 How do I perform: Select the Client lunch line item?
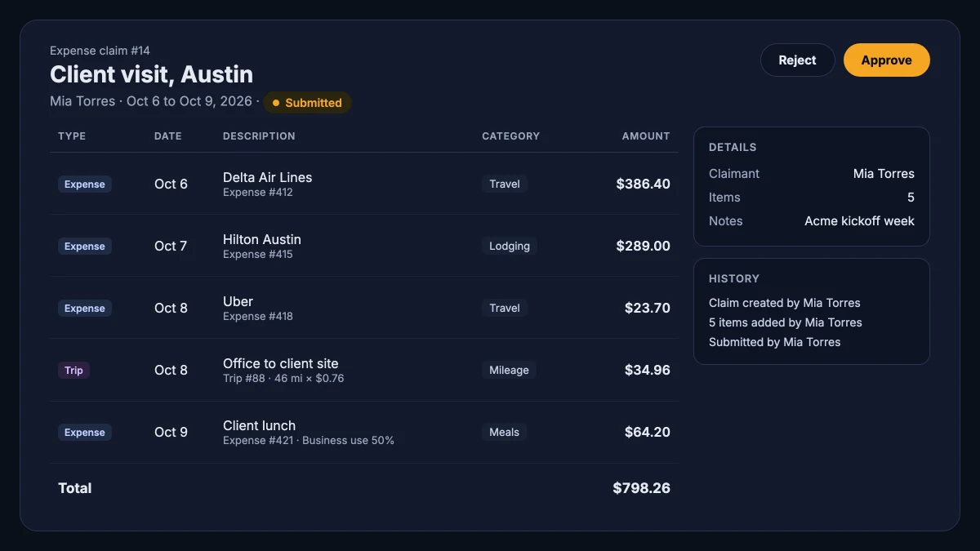364,432
